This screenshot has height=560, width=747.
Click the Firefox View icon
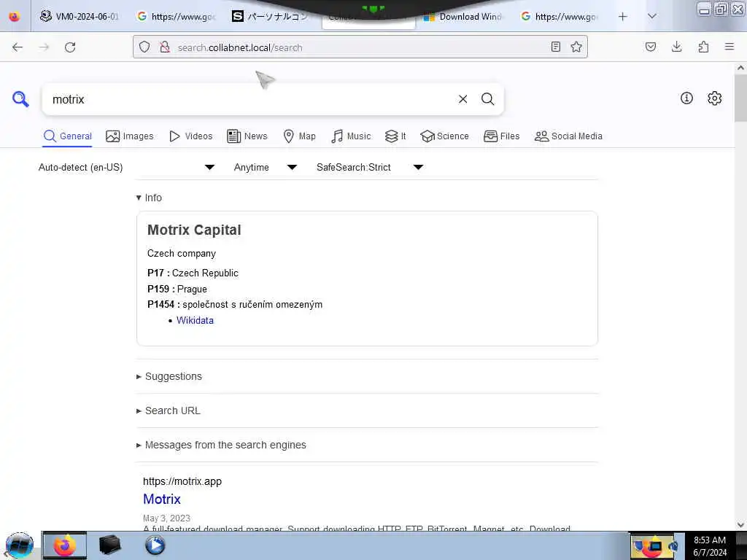15,17
